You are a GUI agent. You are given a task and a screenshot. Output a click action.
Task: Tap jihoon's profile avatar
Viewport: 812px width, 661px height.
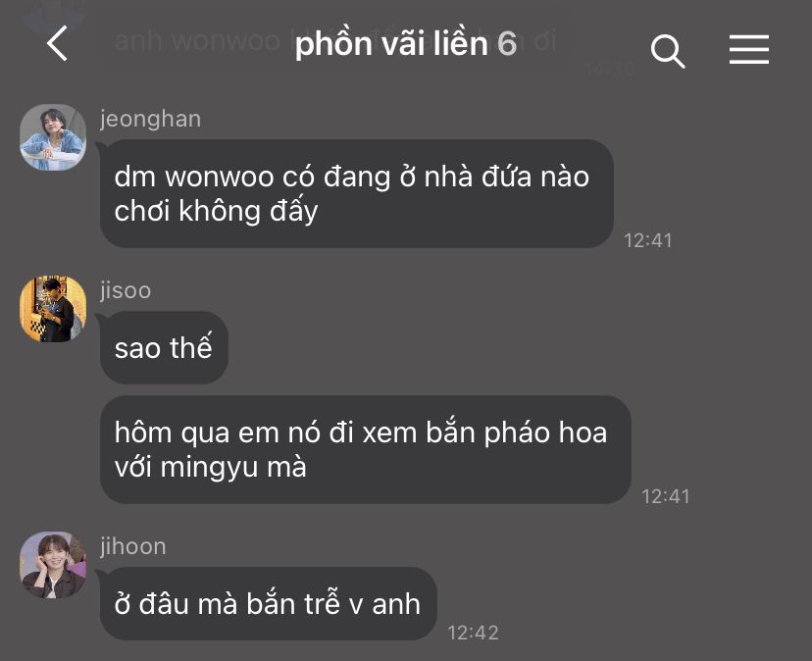53,565
